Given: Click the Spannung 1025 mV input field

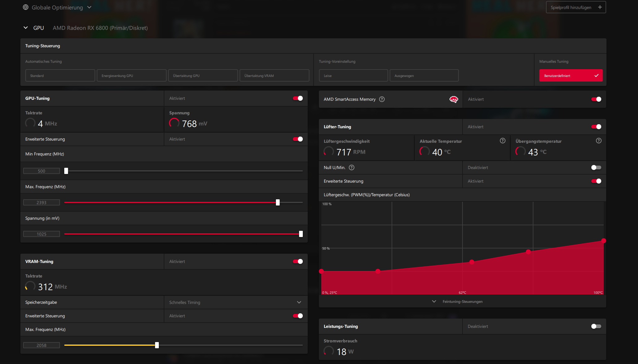Looking at the screenshot, I should click(41, 234).
